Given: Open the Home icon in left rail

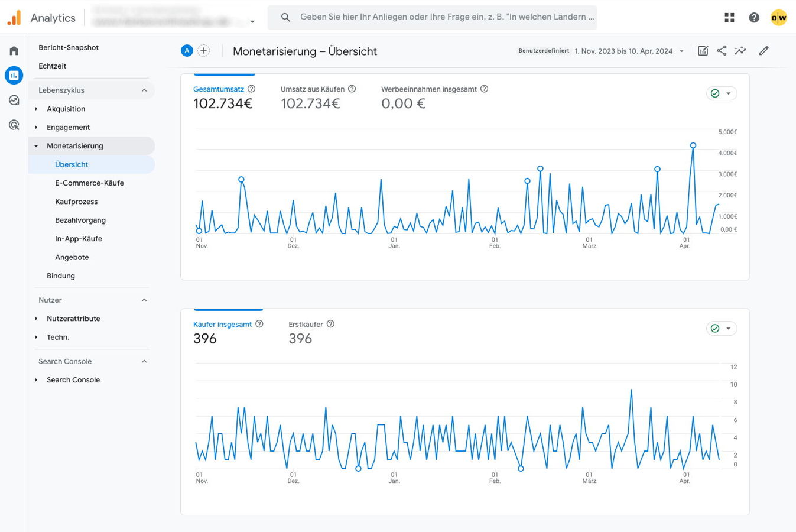Looking at the screenshot, I should [14, 51].
